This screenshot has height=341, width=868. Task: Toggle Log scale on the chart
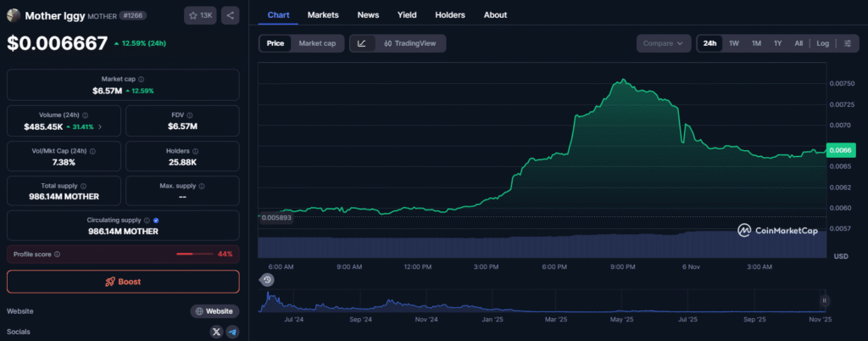click(x=822, y=43)
